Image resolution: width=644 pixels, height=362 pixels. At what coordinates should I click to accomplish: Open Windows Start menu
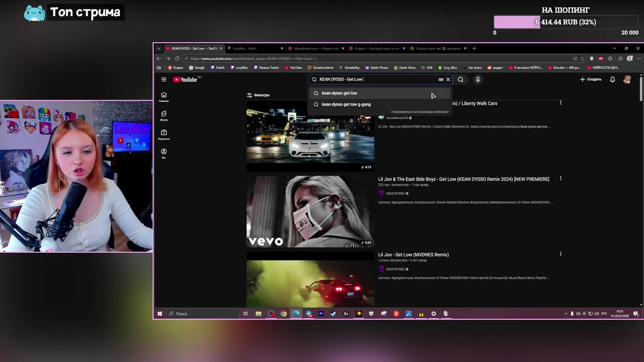point(159,314)
